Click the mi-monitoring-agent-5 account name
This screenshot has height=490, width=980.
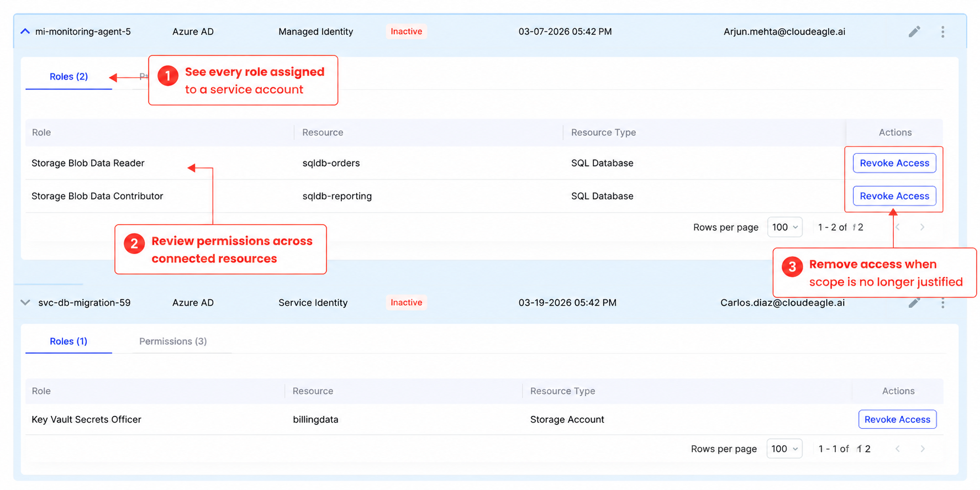click(x=83, y=31)
